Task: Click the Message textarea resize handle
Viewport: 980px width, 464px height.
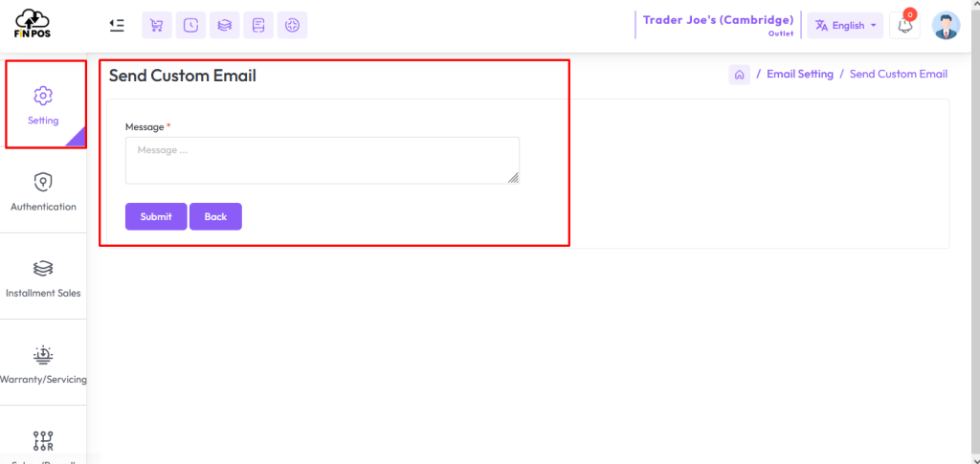Action: (x=514, y=178)
